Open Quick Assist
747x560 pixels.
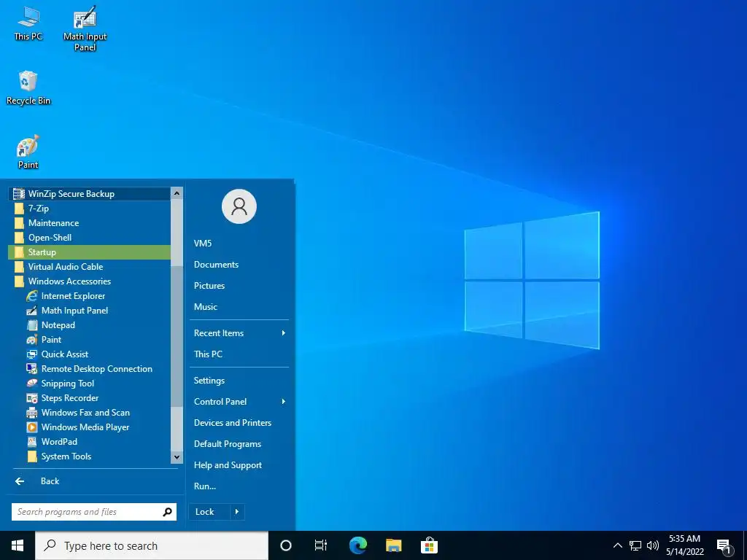[89, 354]
